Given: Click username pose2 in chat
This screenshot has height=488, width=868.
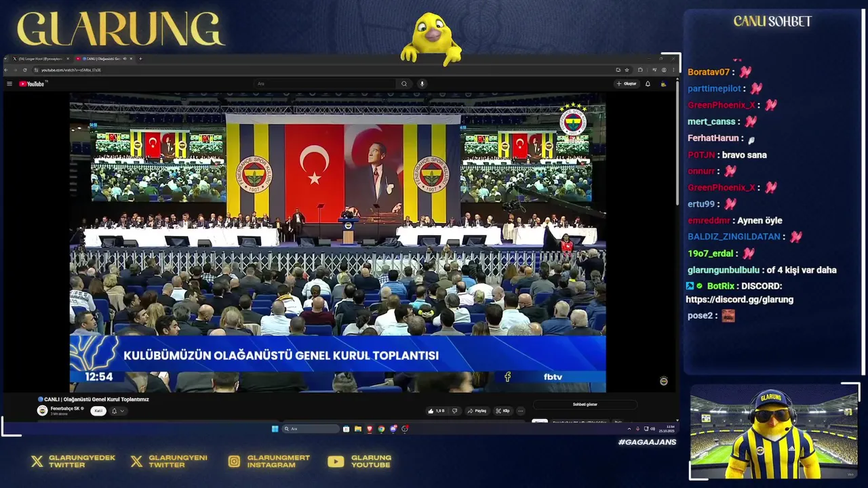Looking at the screenshot, I should (700, 315).
